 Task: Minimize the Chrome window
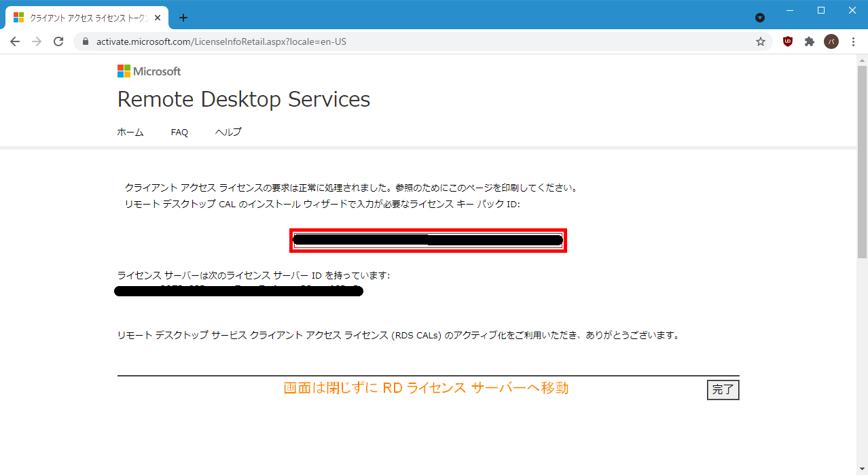tap(790, 10)
